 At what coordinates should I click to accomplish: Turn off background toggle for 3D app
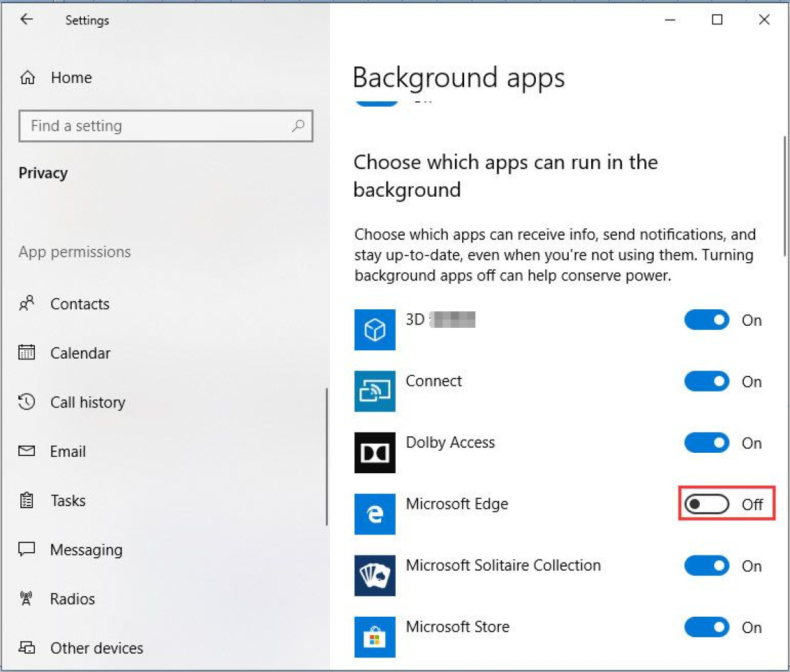point(706,320)
